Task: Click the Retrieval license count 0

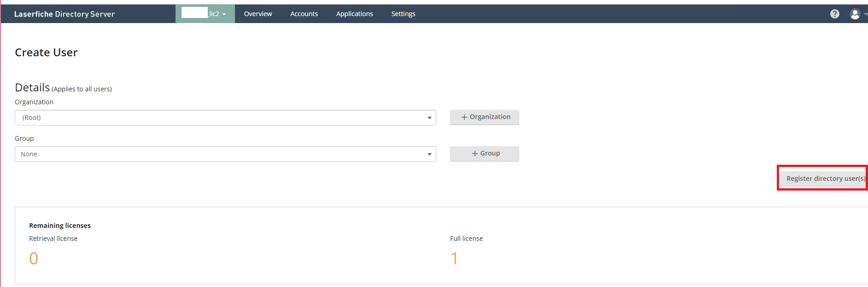Action: pyautogui.click(x=34, y=258)
